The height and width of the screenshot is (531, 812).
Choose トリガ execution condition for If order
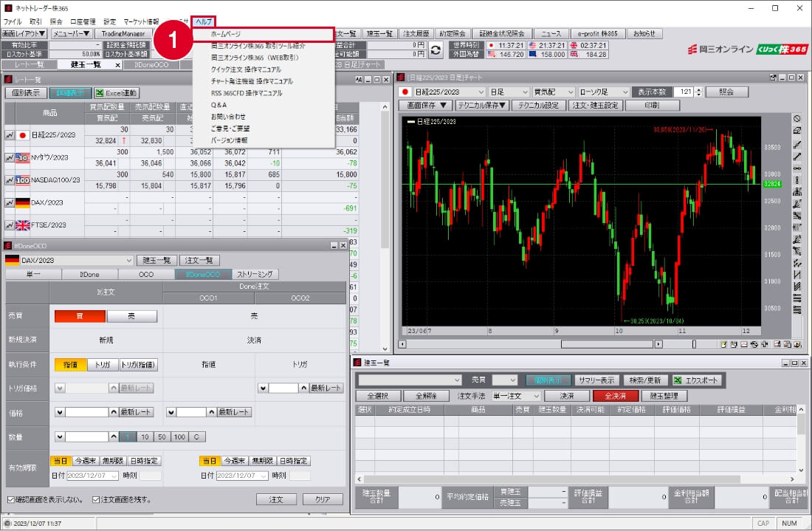click(x=103, y=365)
